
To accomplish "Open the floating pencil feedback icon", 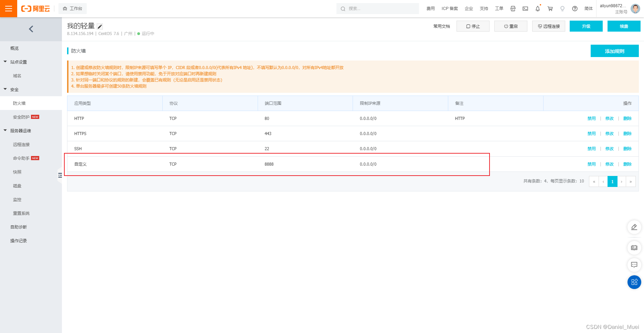I will pyautogui.click(x=634, y=227).
